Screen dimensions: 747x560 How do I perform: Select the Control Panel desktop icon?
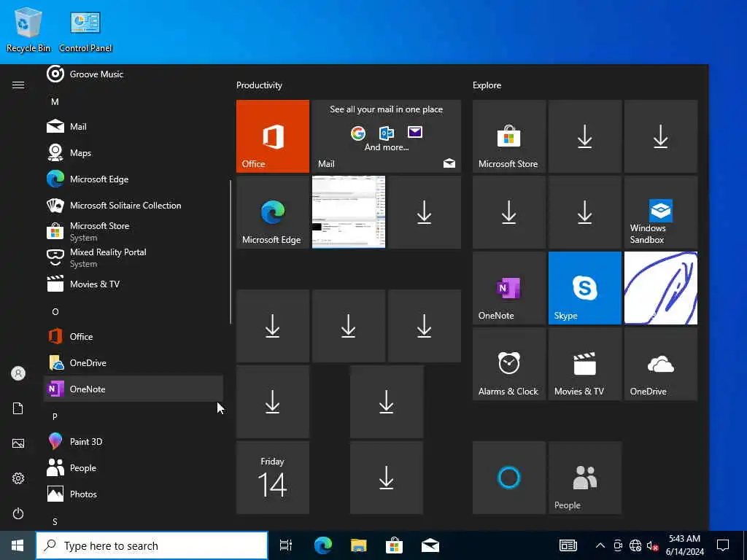(x=85, y=32)
